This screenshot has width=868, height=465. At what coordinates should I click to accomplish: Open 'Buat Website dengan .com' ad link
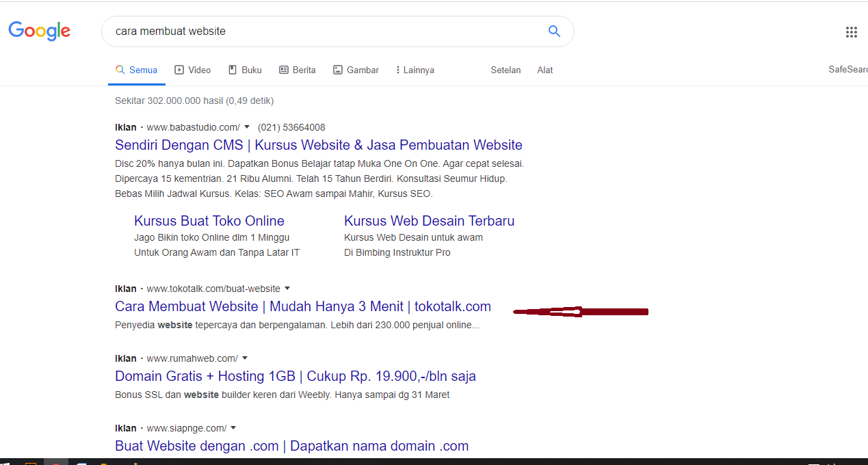click(x=292, y=446)
